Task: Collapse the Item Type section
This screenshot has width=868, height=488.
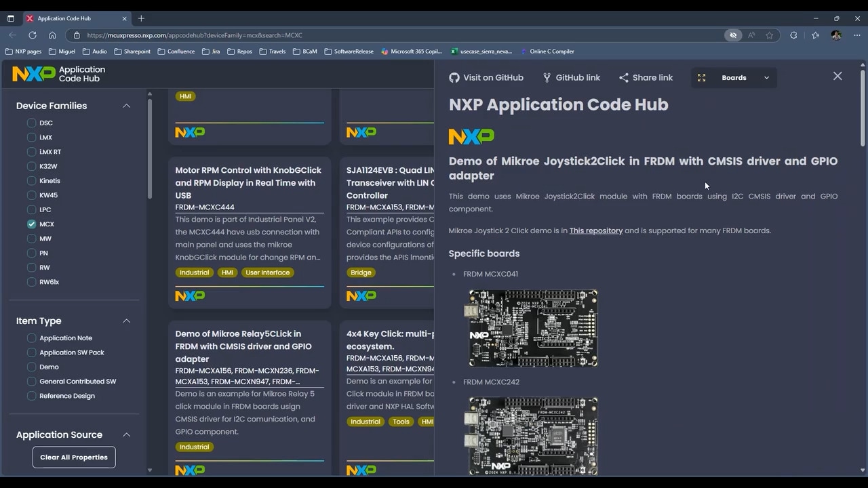Action: click(126, 321)
